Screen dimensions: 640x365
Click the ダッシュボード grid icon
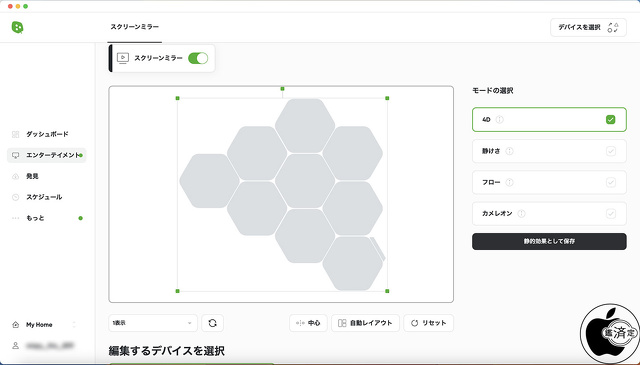[x=16, y=134]
